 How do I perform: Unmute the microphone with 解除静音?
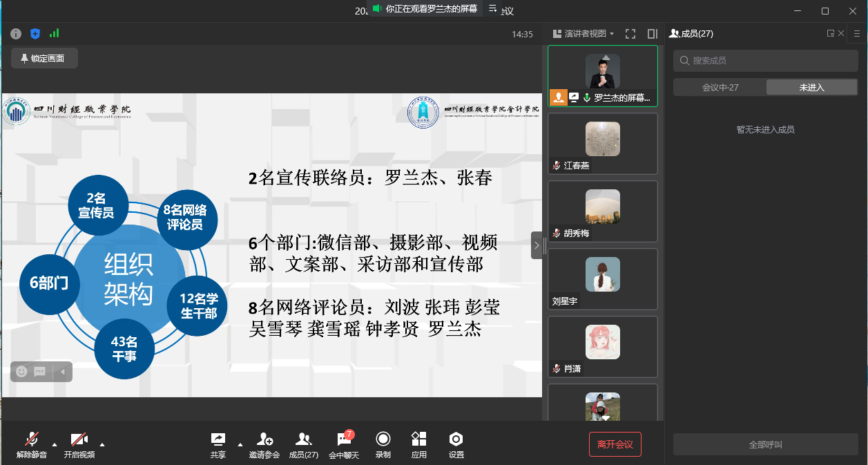32,445
